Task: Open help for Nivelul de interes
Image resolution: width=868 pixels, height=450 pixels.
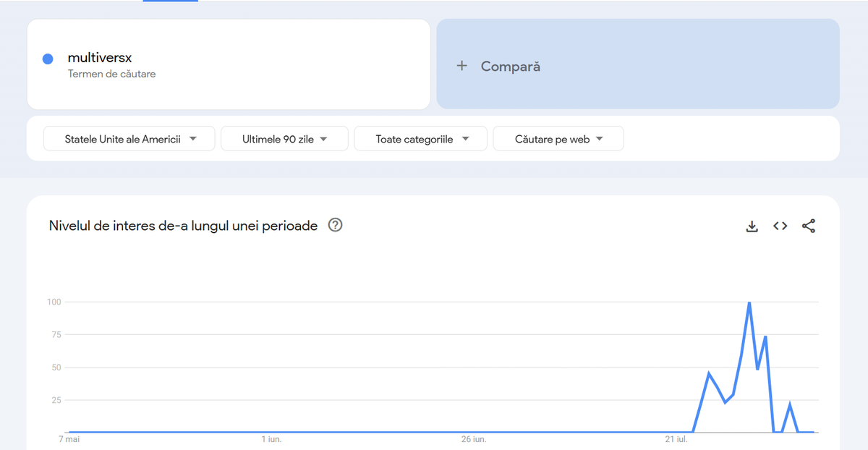Action: pos(335,225)
